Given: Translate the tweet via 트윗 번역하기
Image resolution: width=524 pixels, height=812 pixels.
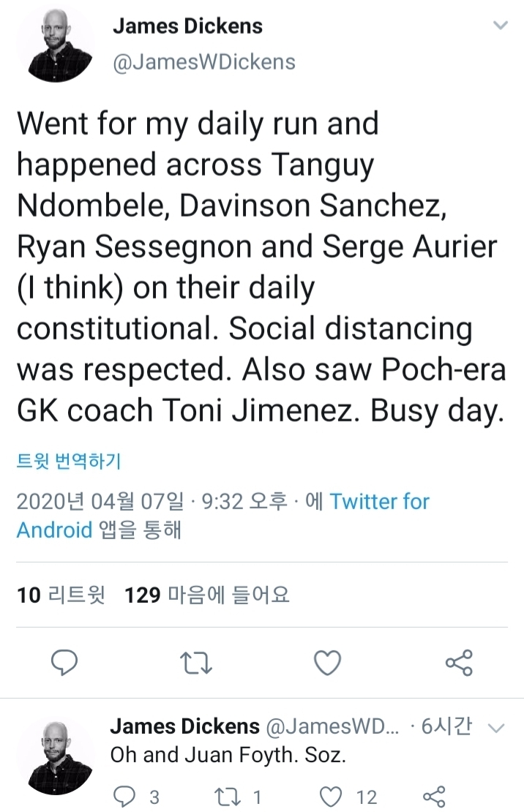Looking at the screenshot, I should tap(69, 461).
